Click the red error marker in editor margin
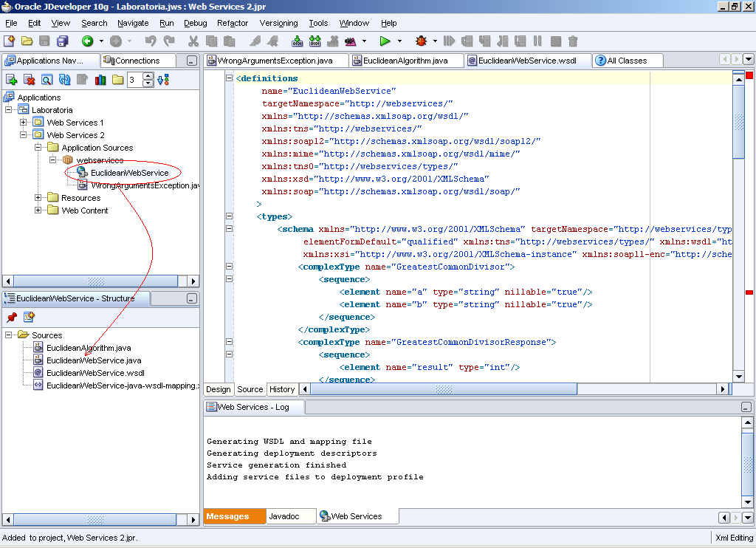The image size is (756, 548). [749, 292]
